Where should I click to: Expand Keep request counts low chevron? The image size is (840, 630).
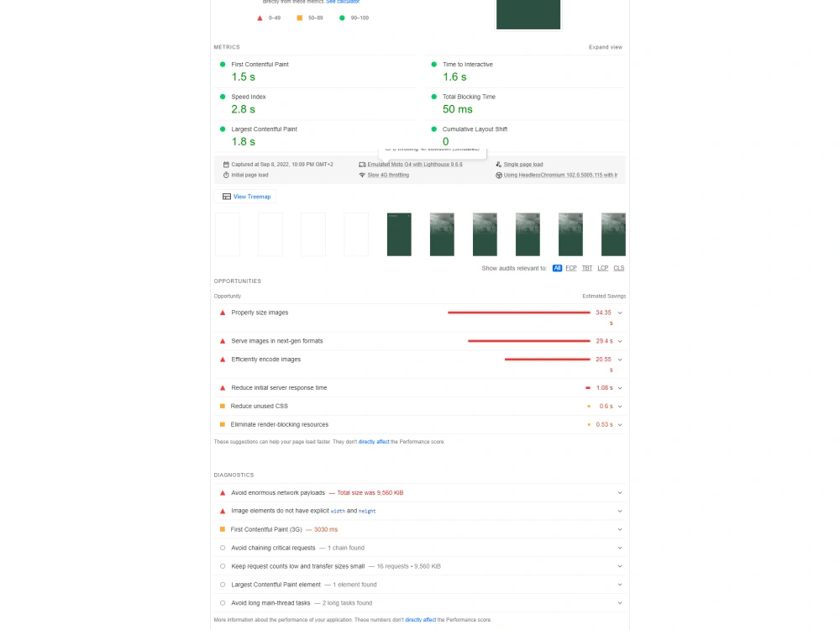[x=620, y=566]
